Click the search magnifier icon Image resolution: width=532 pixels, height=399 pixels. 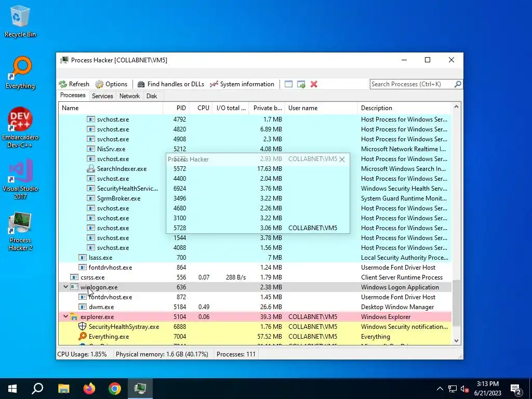[x=458, y=84]
